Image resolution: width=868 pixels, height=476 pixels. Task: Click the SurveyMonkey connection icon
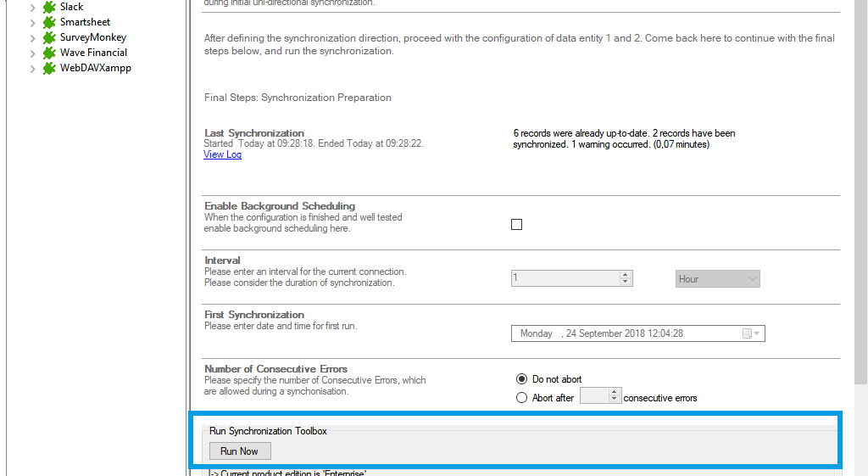click(49, 37)
